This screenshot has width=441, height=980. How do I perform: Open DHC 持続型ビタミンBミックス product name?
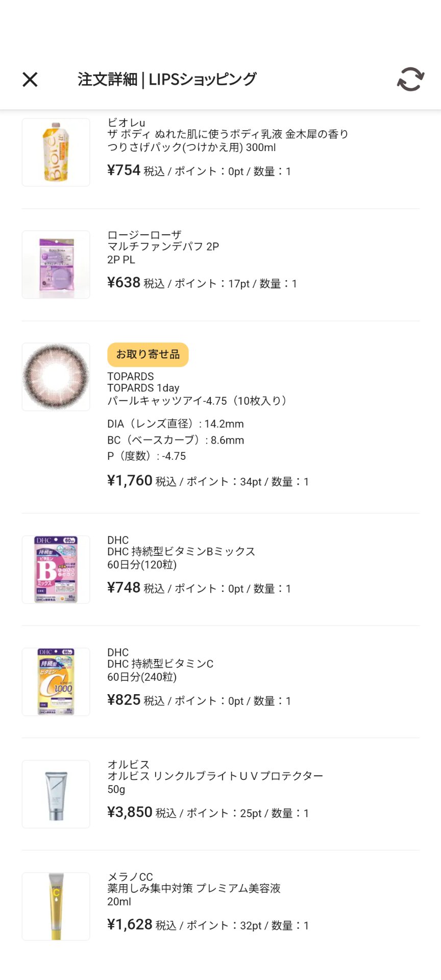click(181, 552)
